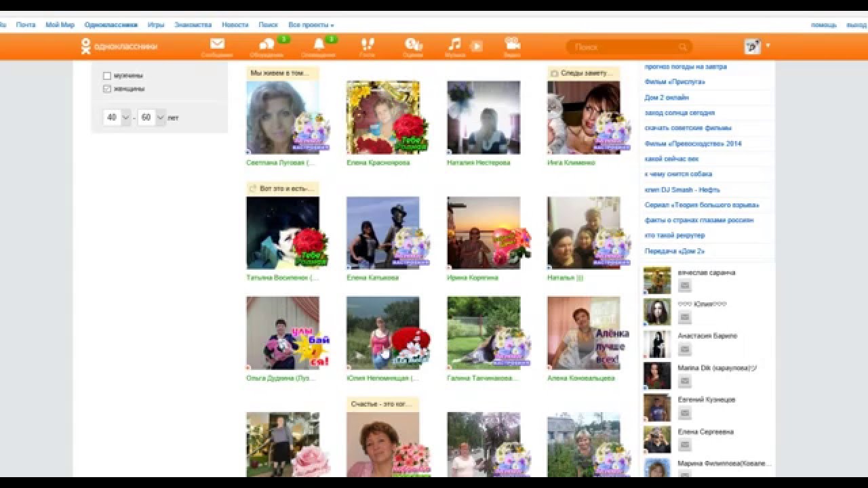Open вячеслав саранча's avatar in friends list
Image resolution: width=868 pixels, height=488 pixels.
(657, 280)
